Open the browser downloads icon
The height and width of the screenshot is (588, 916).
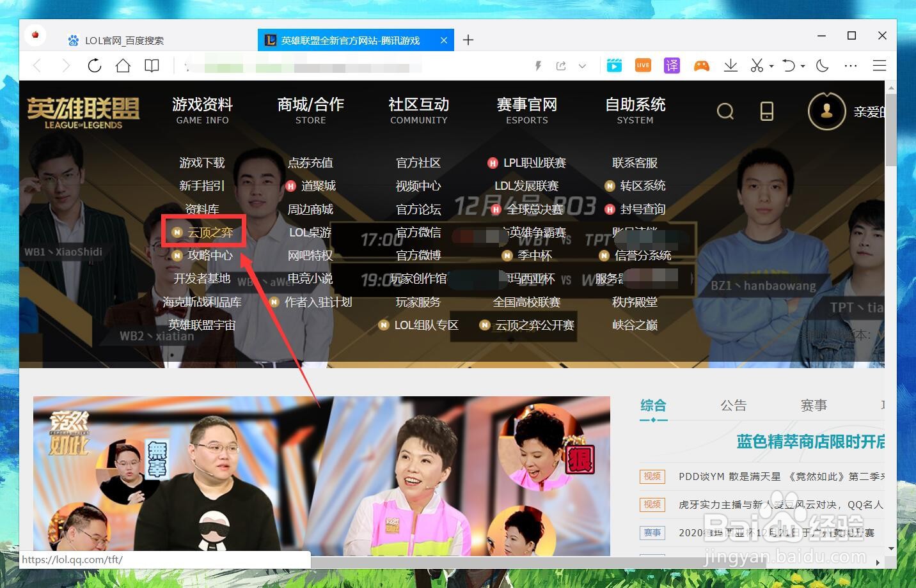730,65
